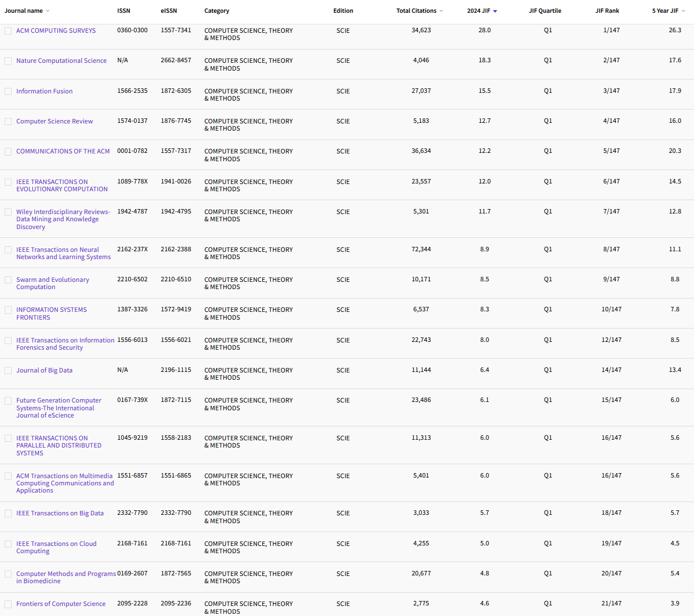Check the IEEE Transactions on Cloud Computing row
The height and width of the screenshot is (616, 694).
pos(8,544)
